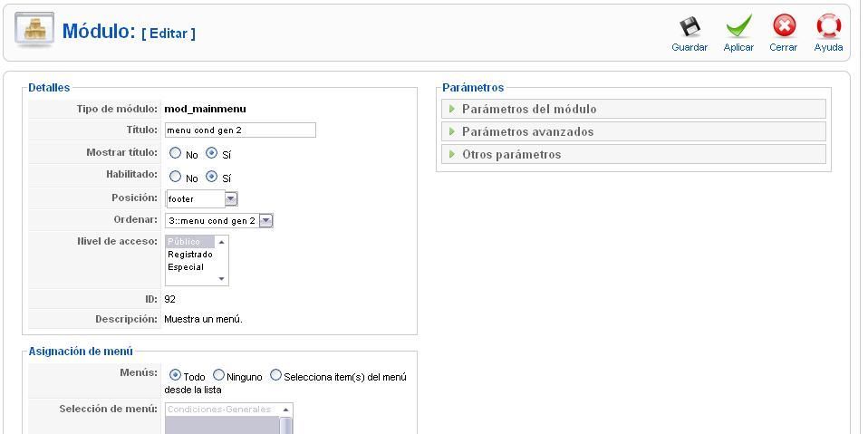Choose 'Selecciona item(s) del menú' option

pyautogui.click(x=275, y=375)
